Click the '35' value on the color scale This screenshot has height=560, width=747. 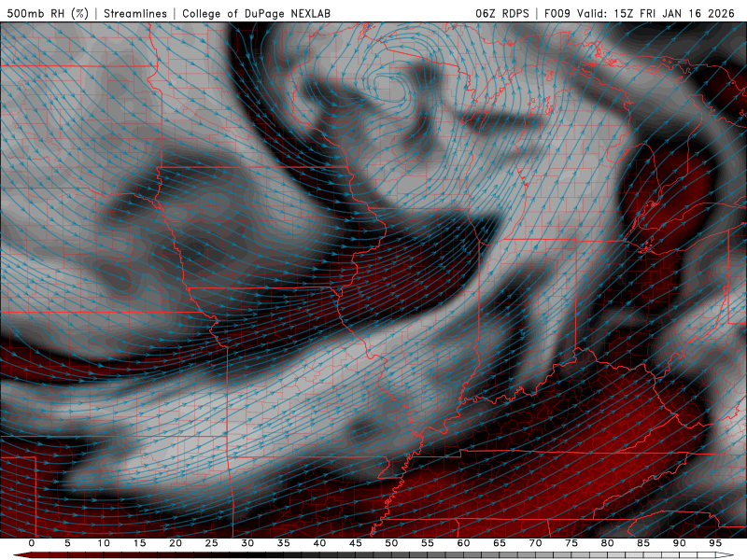284,543
